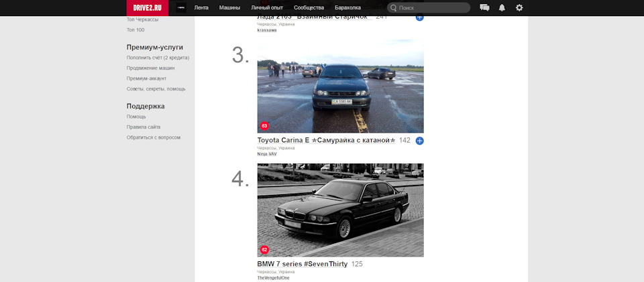Click the 125 rating next to BMW 7 series
The width and height of the screenshot is (644, 282).
click(357, 264)
